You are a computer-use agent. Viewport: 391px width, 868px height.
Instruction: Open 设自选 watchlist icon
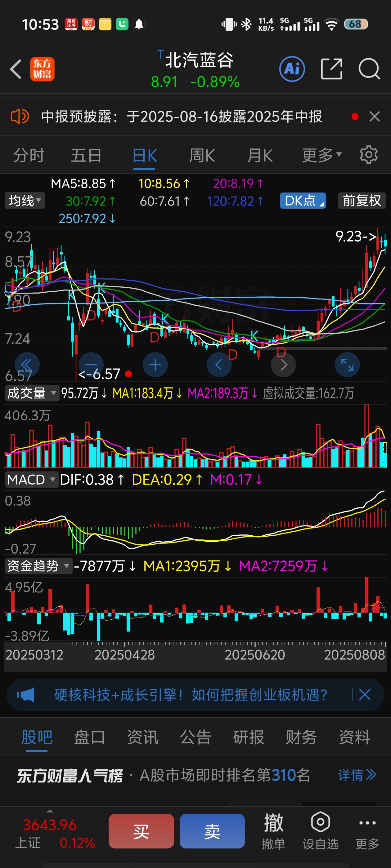tap(320, 831)
